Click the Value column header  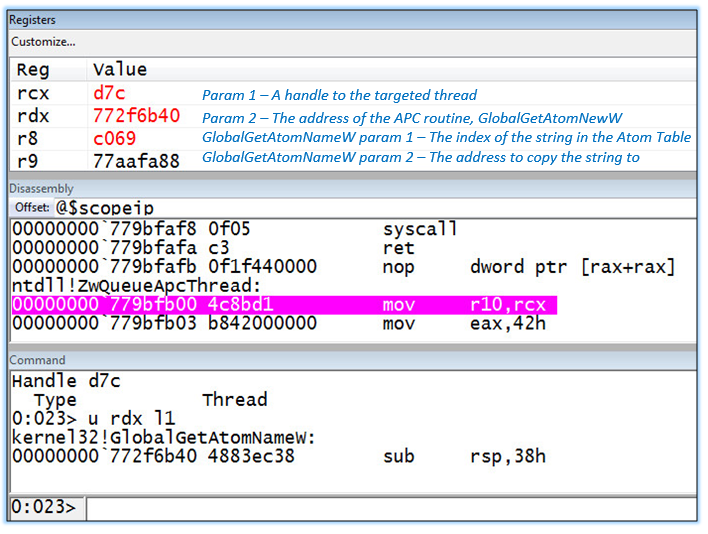click(x=119, y=70)
